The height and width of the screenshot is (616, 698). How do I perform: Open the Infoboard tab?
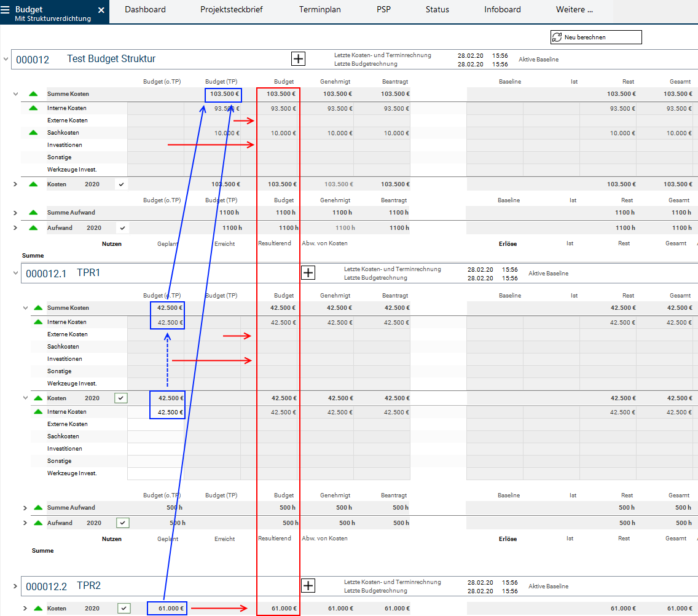point(502,10)
